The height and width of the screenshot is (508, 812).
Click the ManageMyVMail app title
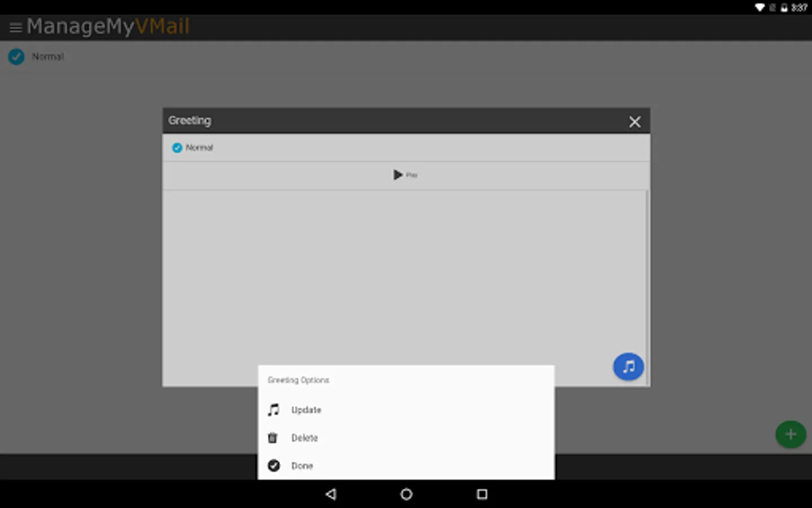[x=108, y=27]
